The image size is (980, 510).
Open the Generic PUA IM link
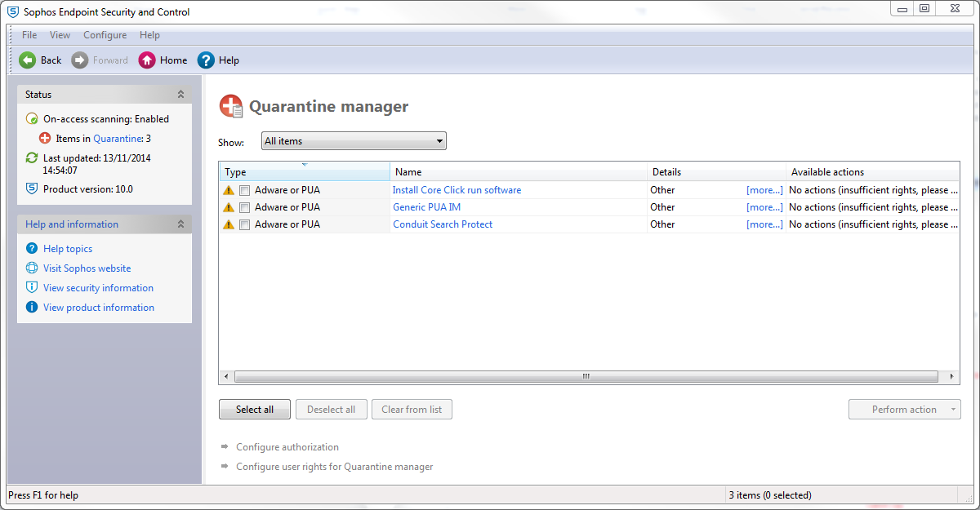(x=426, y=207)
